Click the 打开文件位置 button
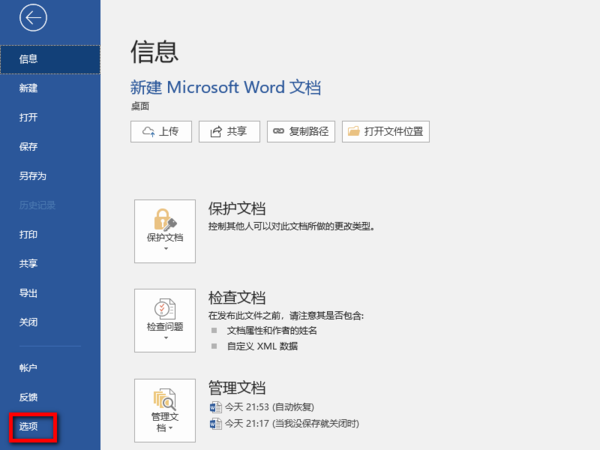 click(x=386, y=132)
